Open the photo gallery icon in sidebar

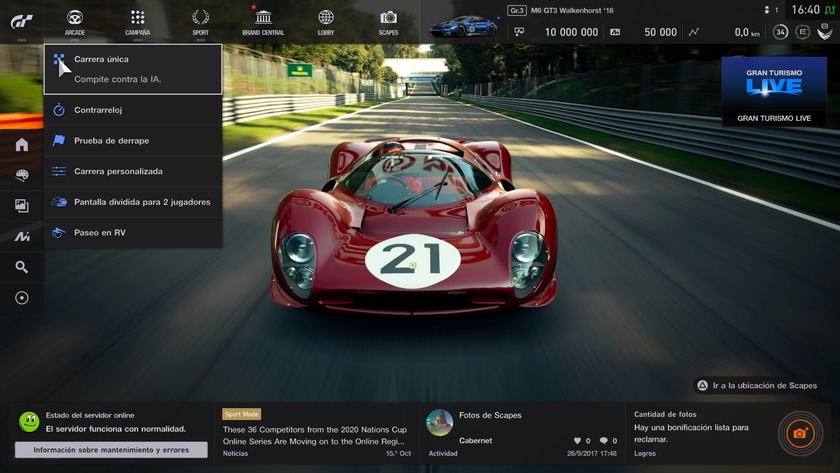[21, 206]
